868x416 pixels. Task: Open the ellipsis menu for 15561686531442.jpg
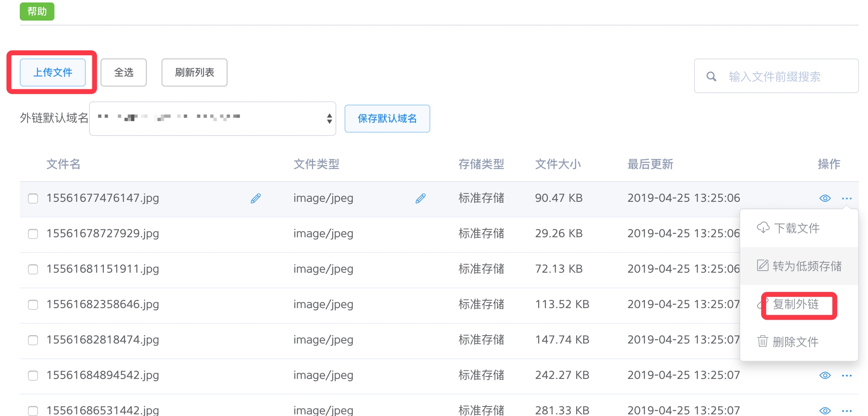pos(847,411)
